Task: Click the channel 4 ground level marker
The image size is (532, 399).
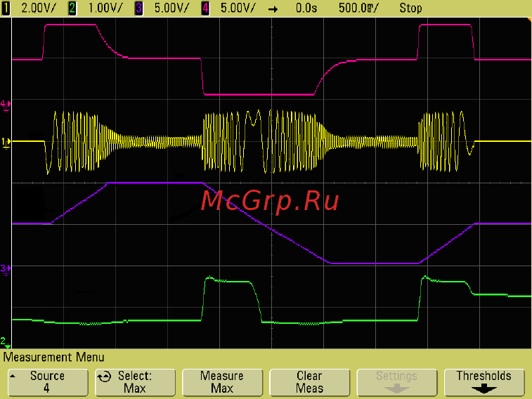Action: coord(6,105)
